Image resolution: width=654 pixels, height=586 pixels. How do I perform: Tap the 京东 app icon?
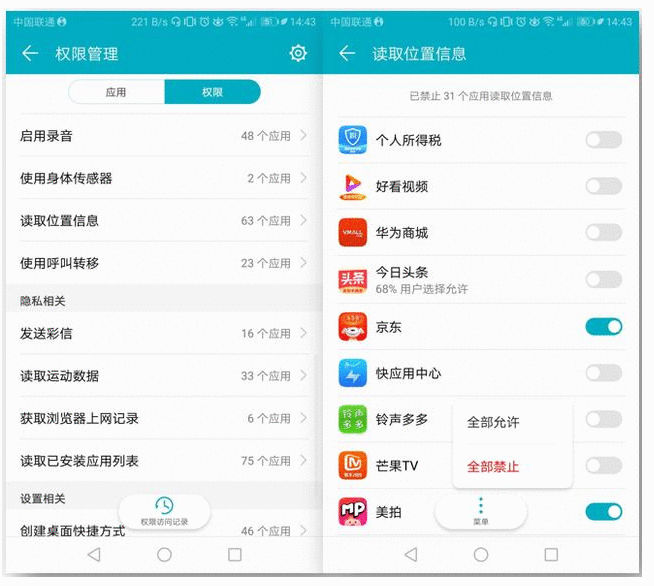point(352,327)
